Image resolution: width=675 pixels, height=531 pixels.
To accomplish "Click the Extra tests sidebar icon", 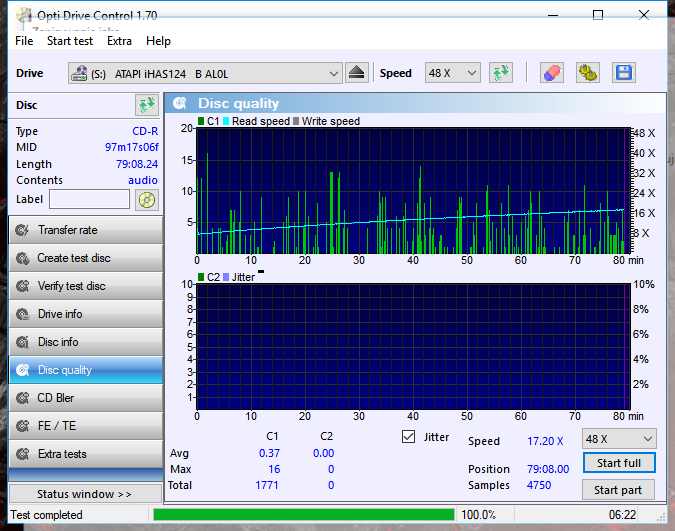I will (22, 454).
